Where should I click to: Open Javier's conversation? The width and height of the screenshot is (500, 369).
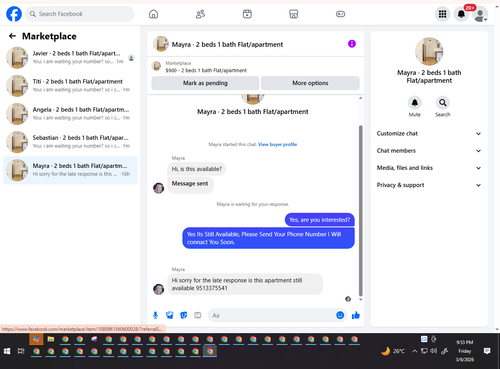[70, 57]
